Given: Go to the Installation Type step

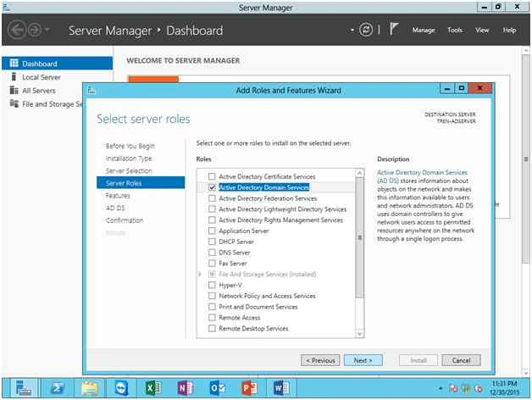Looking at the screenshot, I should 129,158.
